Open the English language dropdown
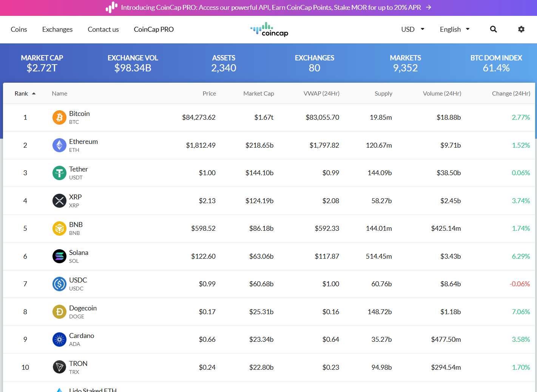Screen dimensions: 537x392 [x=455, y=29]
